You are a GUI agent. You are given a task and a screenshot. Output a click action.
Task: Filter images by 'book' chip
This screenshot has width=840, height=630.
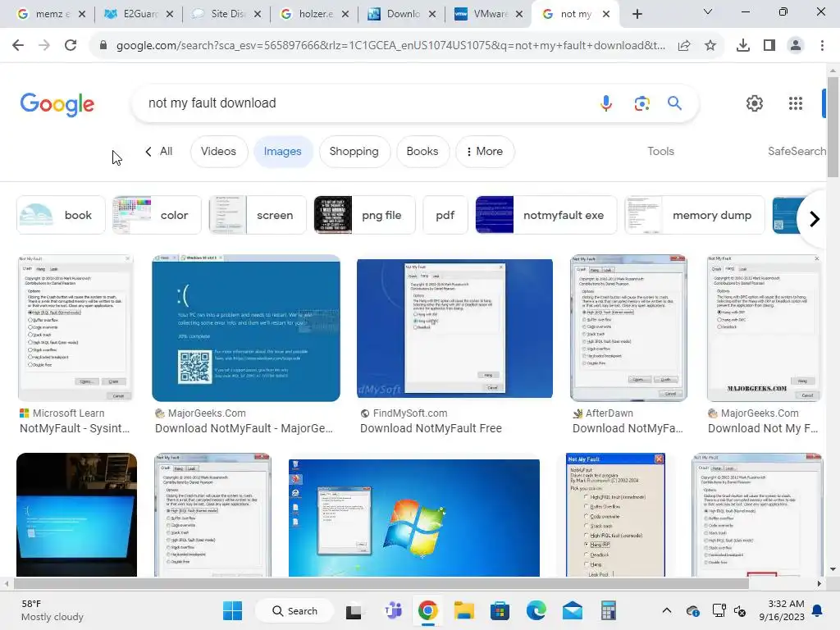61,215
